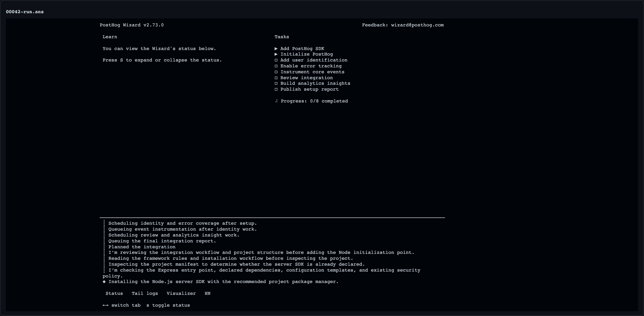The height and width of the screenshot is (316, 644).
Task: Select the HN tab
Action: pos(207,293)
